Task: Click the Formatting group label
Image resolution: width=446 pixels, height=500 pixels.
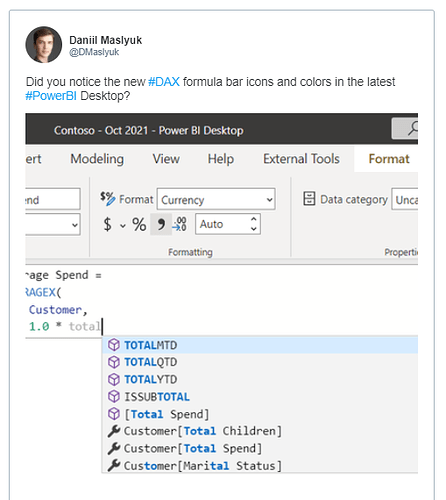Action: pos(190,252)
